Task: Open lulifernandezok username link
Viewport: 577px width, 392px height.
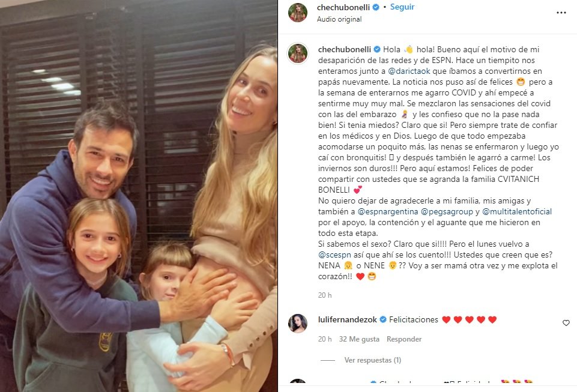Action: [x=347, y=319]
